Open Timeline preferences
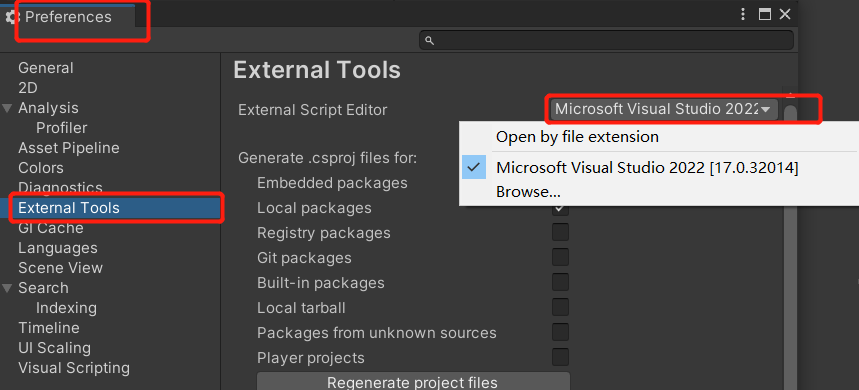This screenshot has width=859, height=390. 49,328
